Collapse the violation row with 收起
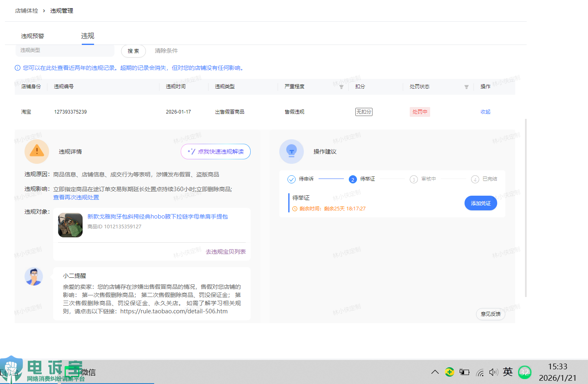Image resolution: width=588 pixels, height=384 pixels. click(x=485, y=112)
